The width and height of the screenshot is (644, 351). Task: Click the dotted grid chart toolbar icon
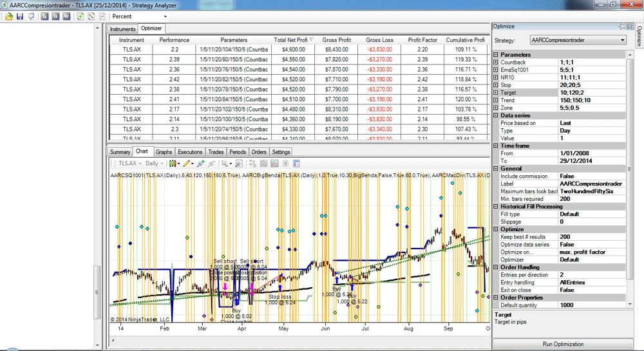click(263, 164)
